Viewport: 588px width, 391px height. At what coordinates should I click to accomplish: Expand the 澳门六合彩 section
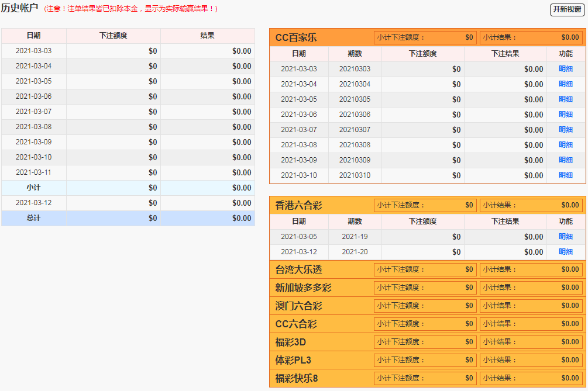(x=298, y=306)
